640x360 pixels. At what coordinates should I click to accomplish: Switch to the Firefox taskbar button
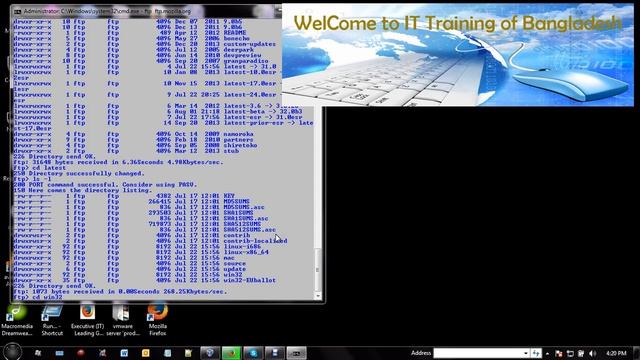click(231, 353)
